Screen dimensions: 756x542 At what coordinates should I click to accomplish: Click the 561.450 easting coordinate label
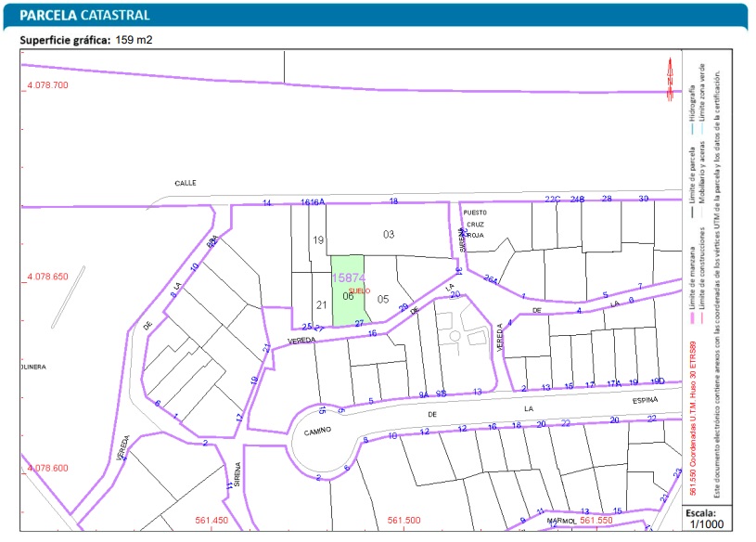point(211,521)
